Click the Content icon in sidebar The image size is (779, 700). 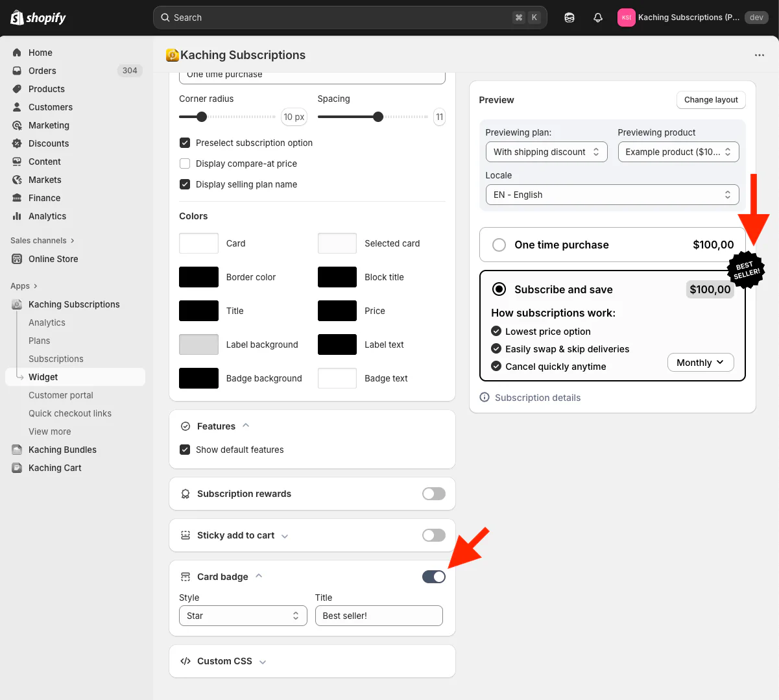17,162
